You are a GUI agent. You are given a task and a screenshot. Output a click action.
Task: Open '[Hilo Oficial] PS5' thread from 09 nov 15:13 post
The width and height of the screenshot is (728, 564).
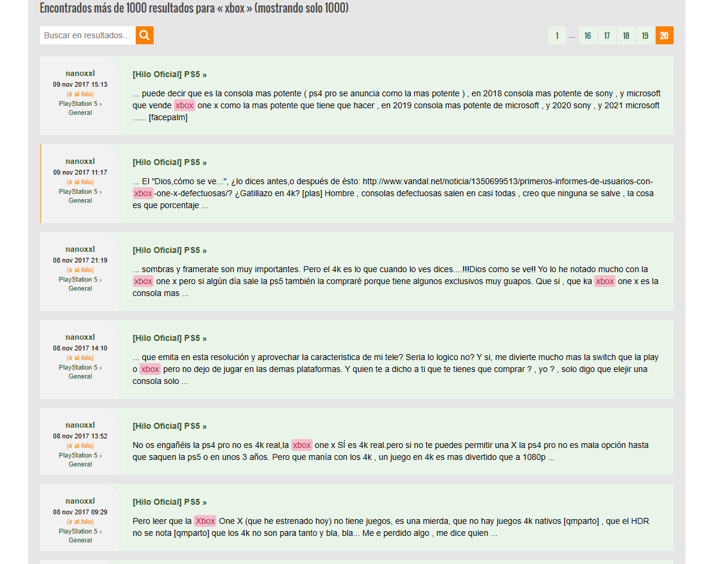click(x=170, y=75)
